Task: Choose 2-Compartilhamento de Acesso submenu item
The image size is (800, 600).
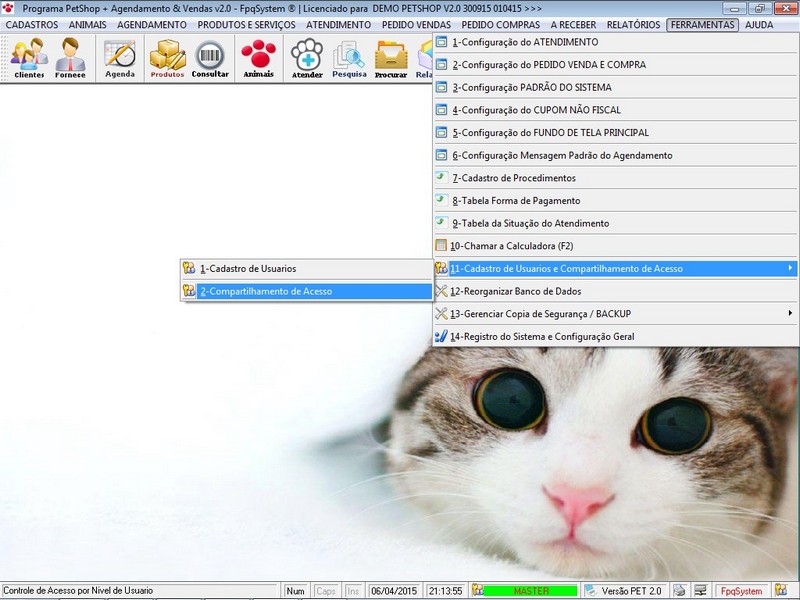Action: coord(307,291)
